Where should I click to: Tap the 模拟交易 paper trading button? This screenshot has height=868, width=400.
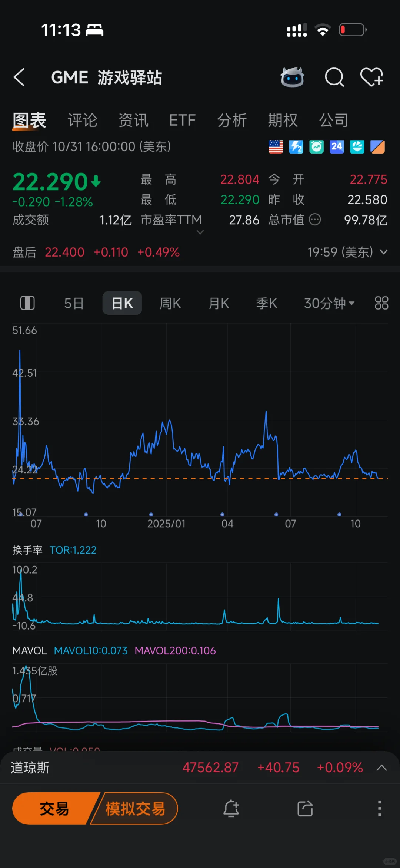tap(135, 808)
